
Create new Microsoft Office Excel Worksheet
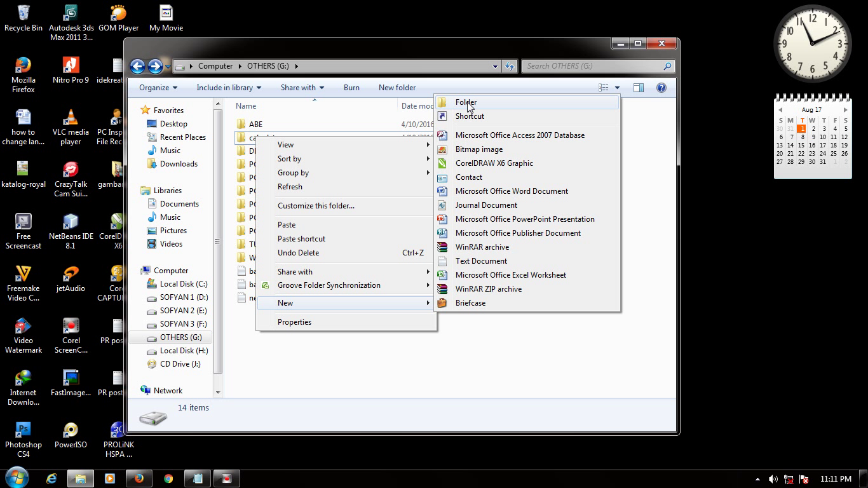click(527, 275)
